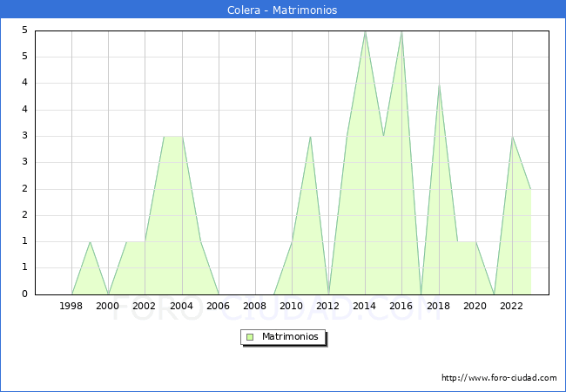Click the chart title Colera - Matrimonios
The height and width of the screenshot is (392, 566).
point(283,10)
